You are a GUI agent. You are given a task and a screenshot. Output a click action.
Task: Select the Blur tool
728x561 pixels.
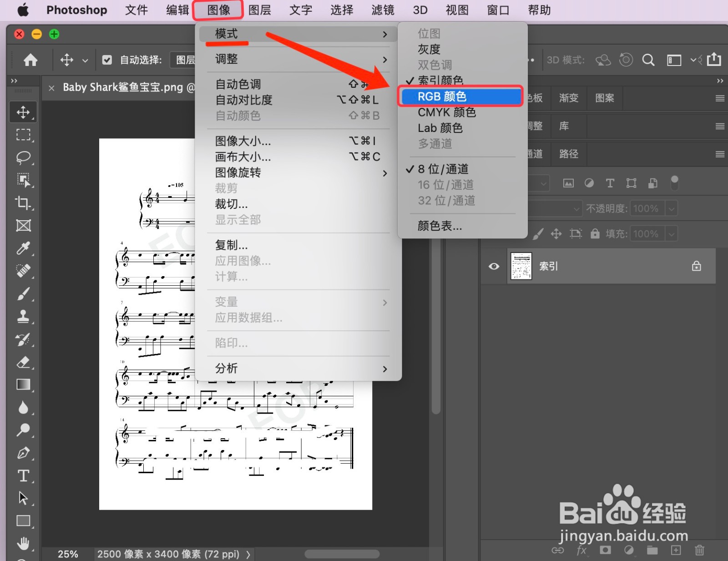[x=23, y=408]
